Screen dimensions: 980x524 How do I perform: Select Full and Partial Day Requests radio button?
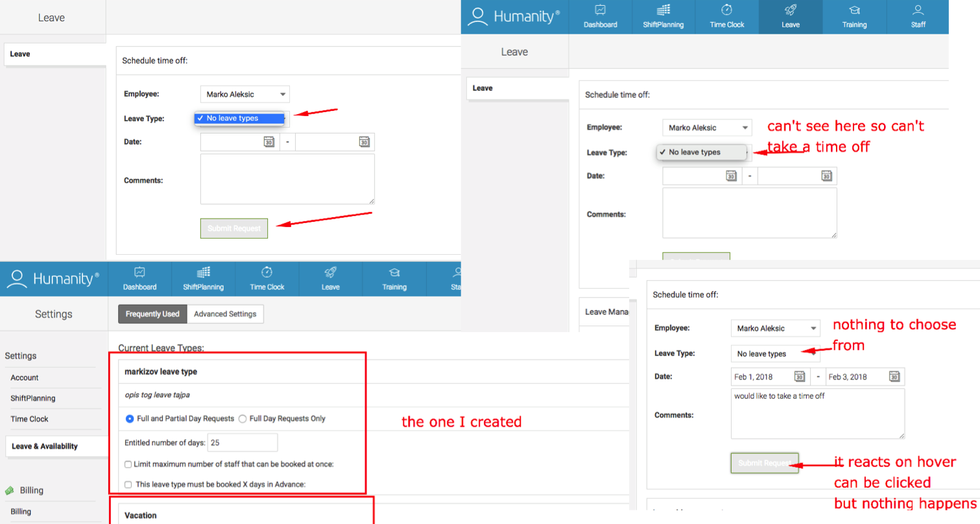(130, 419)
